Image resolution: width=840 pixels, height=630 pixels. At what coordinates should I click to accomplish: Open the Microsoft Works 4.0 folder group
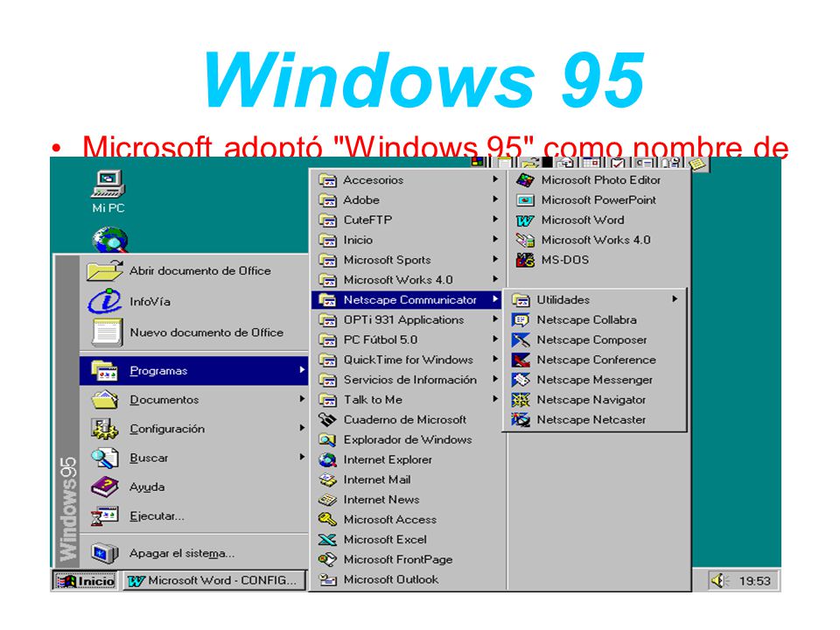(407, 280)
